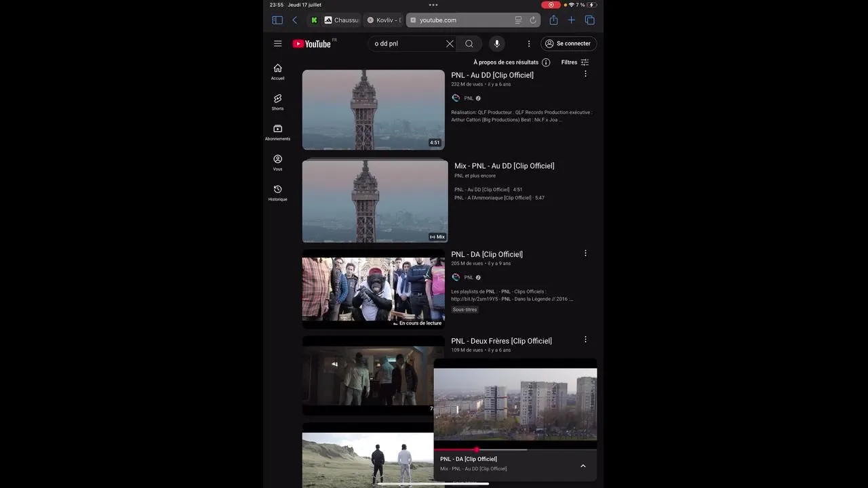Open Accueil in sidebar
This screenshot has height=488, width=868.
[x=277, y=72]
